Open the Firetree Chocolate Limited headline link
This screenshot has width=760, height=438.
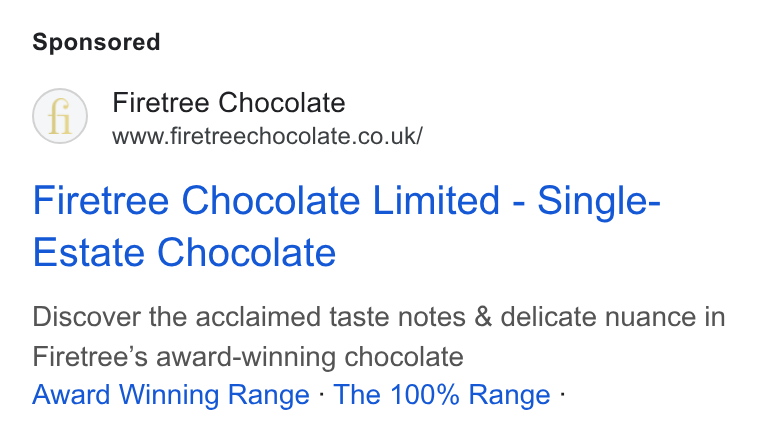pyautogui.click(x=347, y=226)
